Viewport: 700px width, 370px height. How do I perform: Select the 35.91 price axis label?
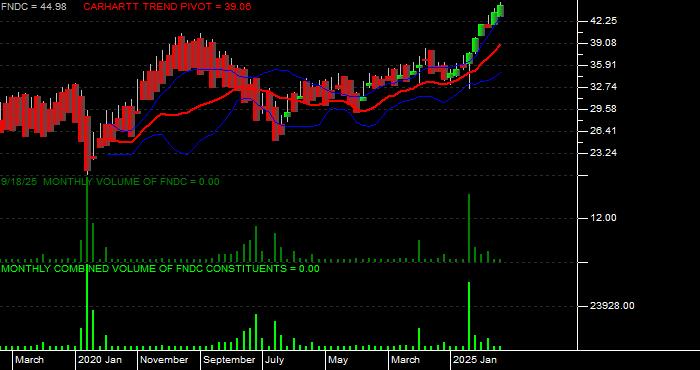click(x=603, y=65)
